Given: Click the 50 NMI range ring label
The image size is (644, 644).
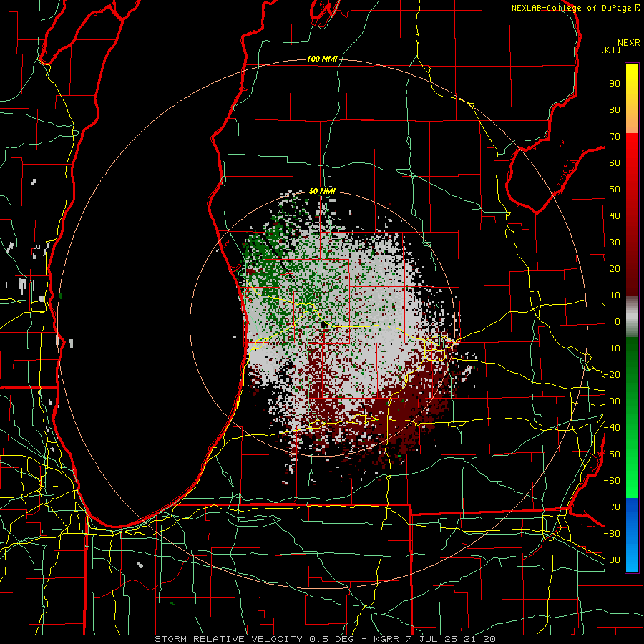Looking at the screenshot, I should [322, 191].
